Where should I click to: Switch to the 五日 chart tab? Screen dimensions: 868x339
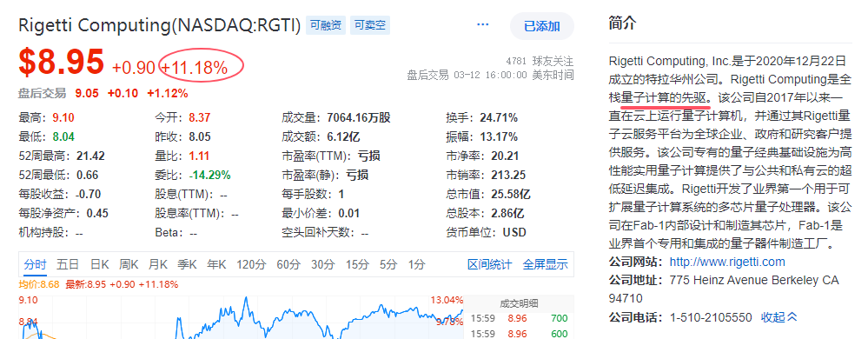[x=68, y=264]
